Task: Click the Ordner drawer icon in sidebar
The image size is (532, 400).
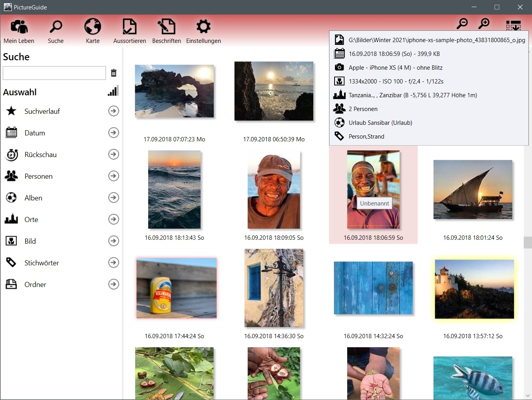Action: pos(11,284)
